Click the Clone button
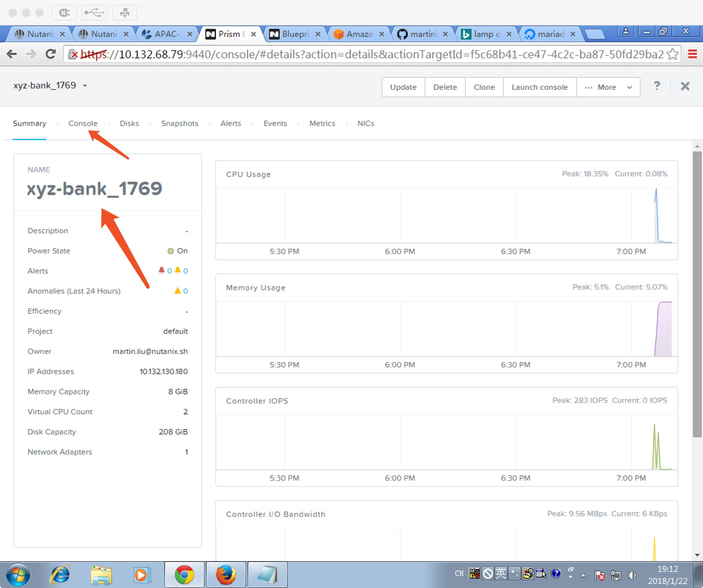 484,87
